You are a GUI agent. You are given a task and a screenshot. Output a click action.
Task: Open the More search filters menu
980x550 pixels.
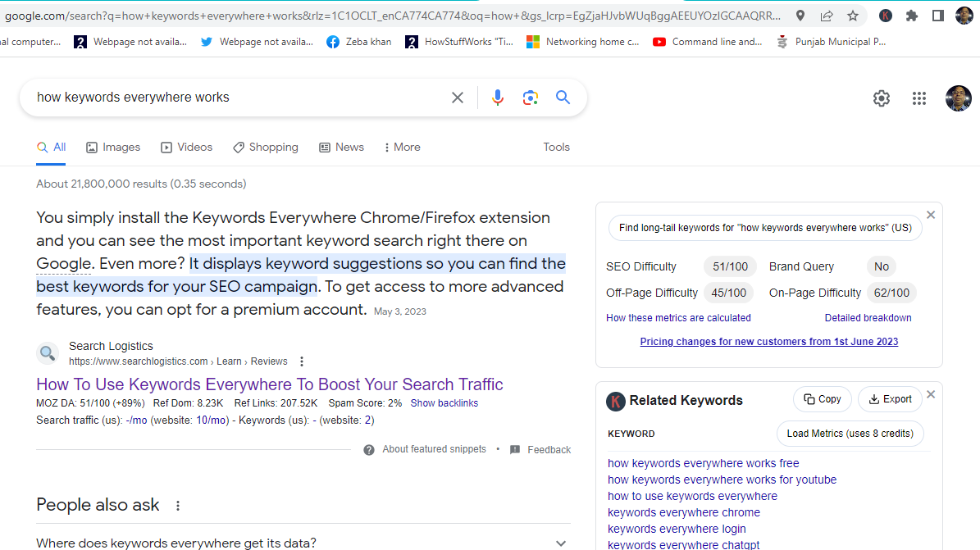pyautogui.click(x=402, y=148)
